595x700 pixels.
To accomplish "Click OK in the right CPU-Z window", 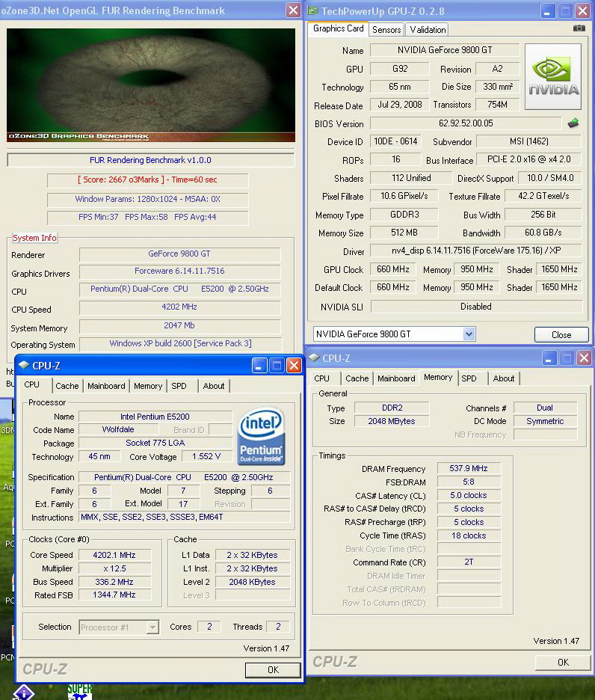I will [x=563, y=662].
